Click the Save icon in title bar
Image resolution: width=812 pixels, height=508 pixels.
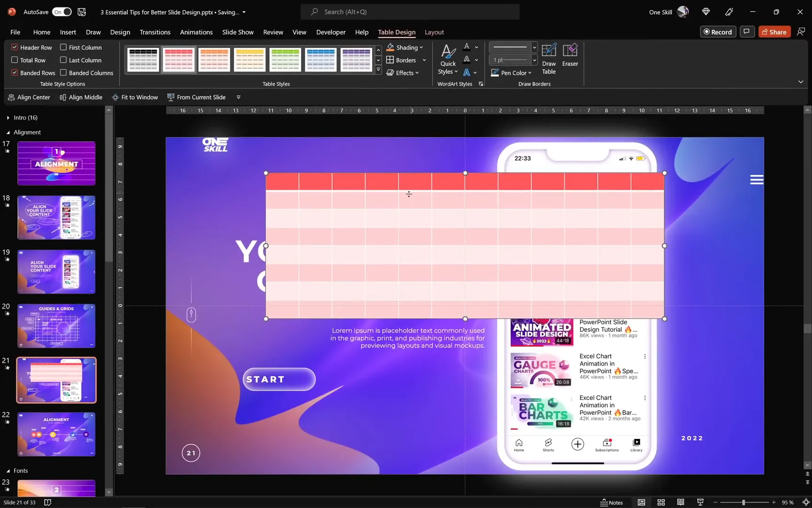click(x=82, y=12)
